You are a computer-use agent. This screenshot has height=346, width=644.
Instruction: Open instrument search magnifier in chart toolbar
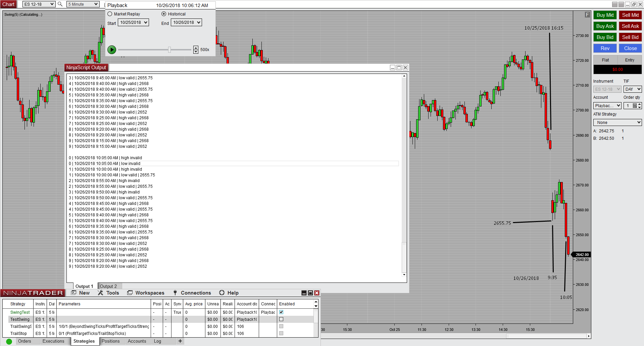coord(60,4)
